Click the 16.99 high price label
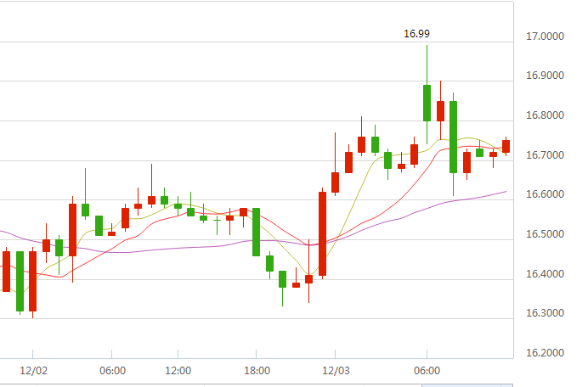The width and height of the screenshot is (588, 387). (416, 34)
